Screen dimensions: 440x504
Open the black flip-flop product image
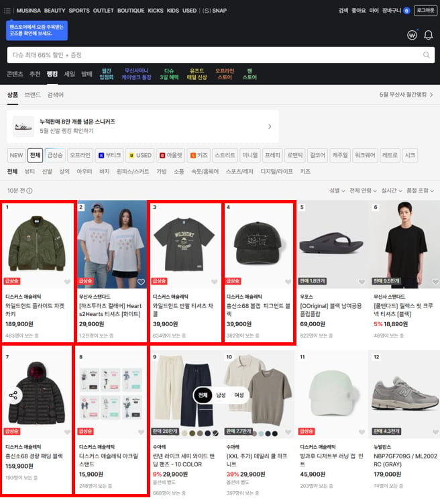tap(331, 244)
